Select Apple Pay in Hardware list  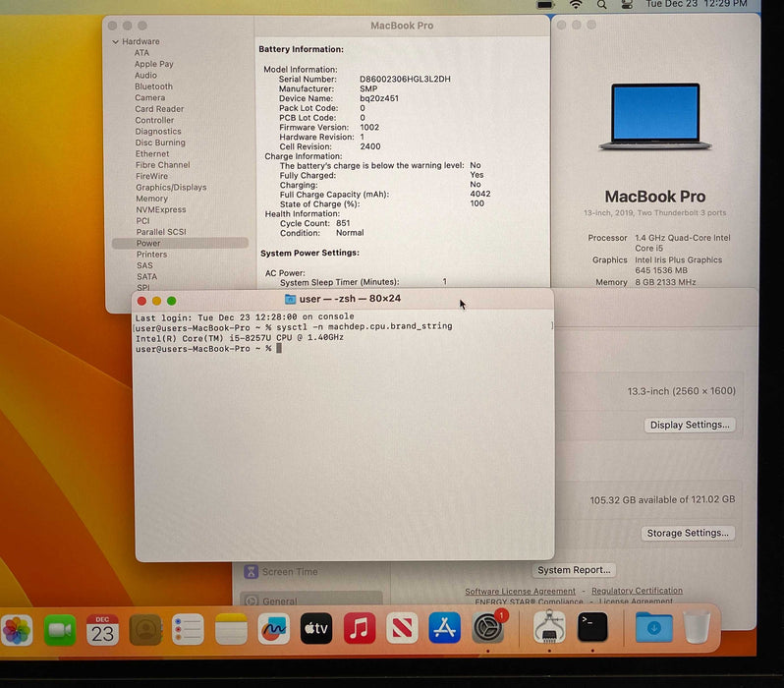154,64
